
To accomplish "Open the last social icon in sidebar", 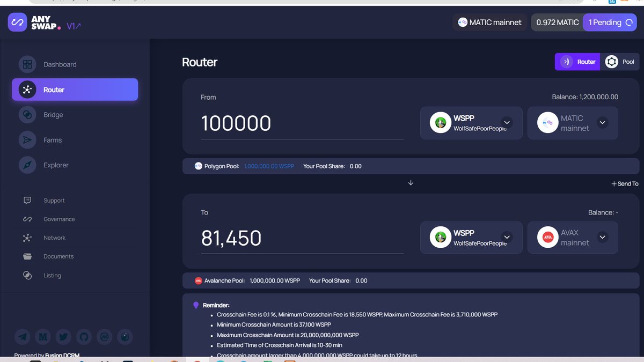I will [125, 337].
